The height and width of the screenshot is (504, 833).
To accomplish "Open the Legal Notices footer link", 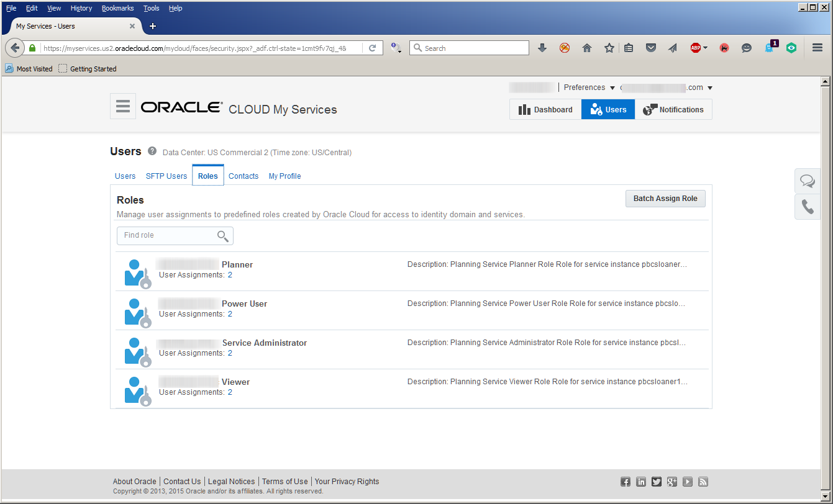I will coord(231,482).
